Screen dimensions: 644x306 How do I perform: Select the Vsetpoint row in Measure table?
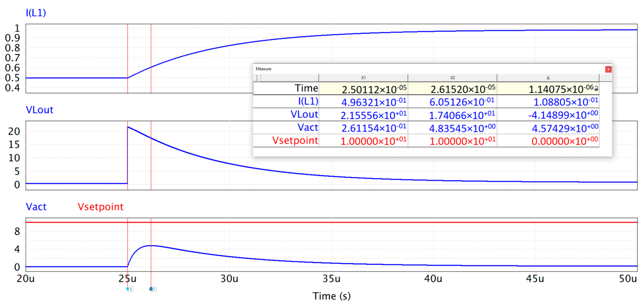tap(295, 141)
